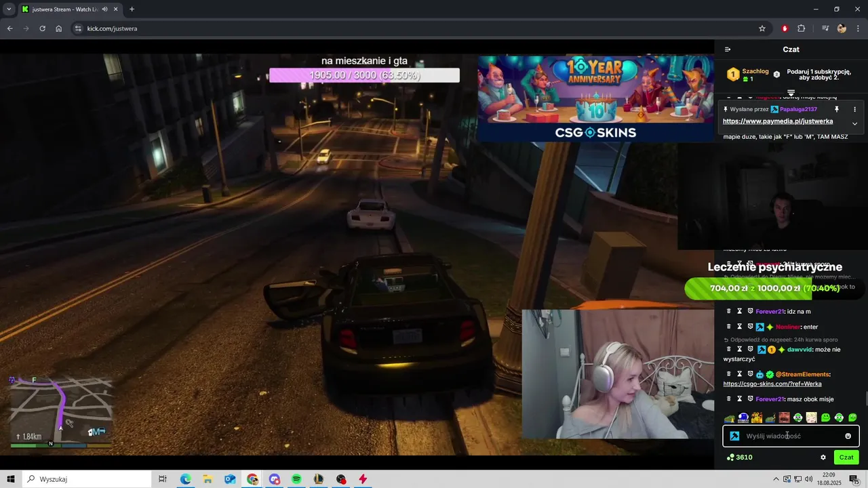
Task: Close the justwera Stream tab
Action: [x=115, y=9]
